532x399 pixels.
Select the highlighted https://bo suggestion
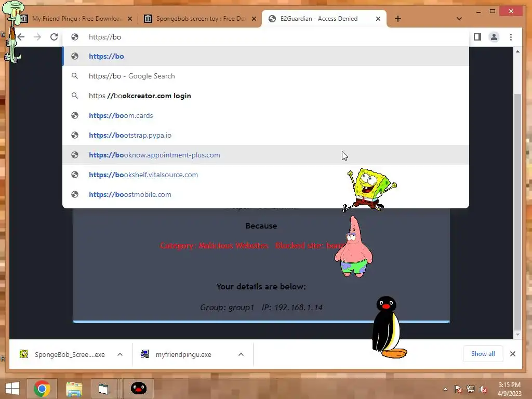coord(265,56)
